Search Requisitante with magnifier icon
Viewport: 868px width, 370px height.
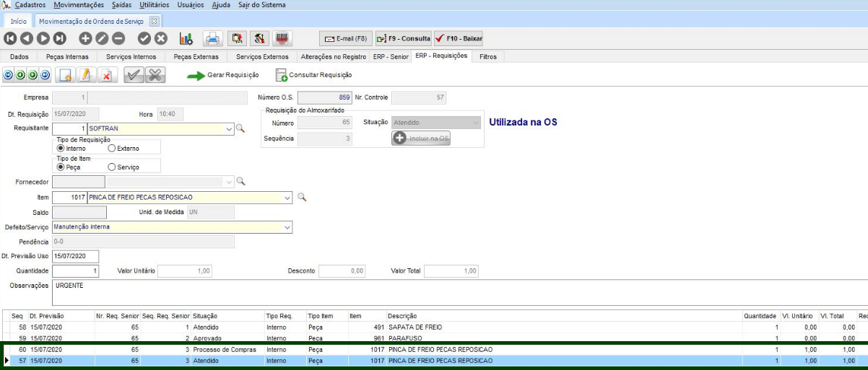(x=240, y=128)
